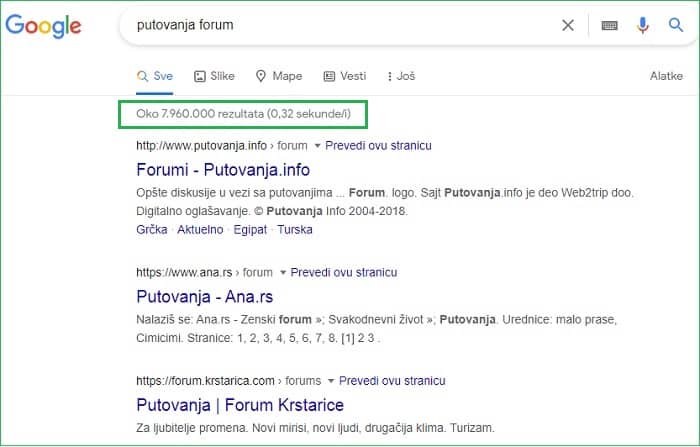Open the Egipat sitelink
This screenshot has width=700, height=447.
click(x=250, y=230)
